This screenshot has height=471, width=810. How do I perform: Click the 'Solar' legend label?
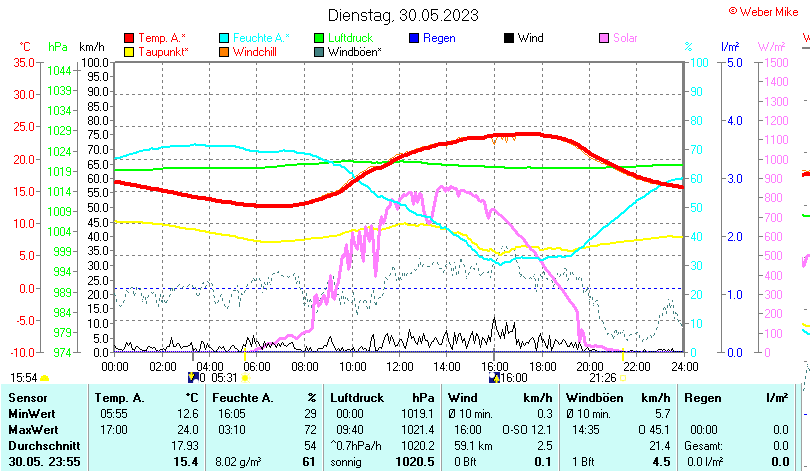click(x=625, y=38)
